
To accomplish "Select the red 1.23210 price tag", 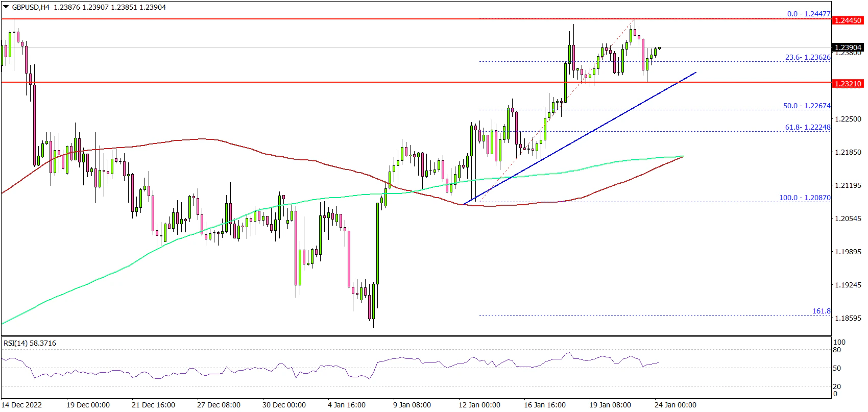I will (847, 84).
